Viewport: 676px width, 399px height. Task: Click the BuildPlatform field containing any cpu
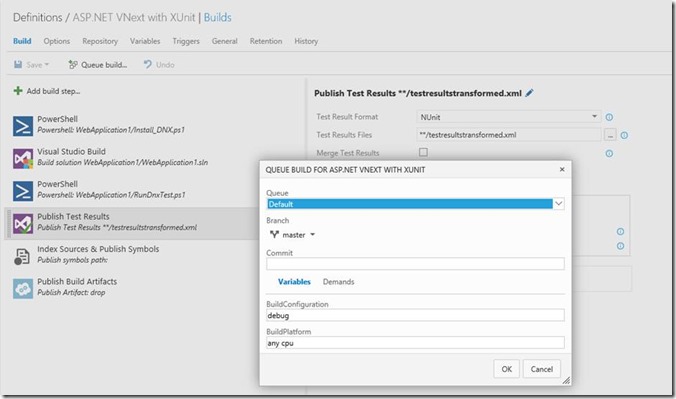(x=415, y=343)
